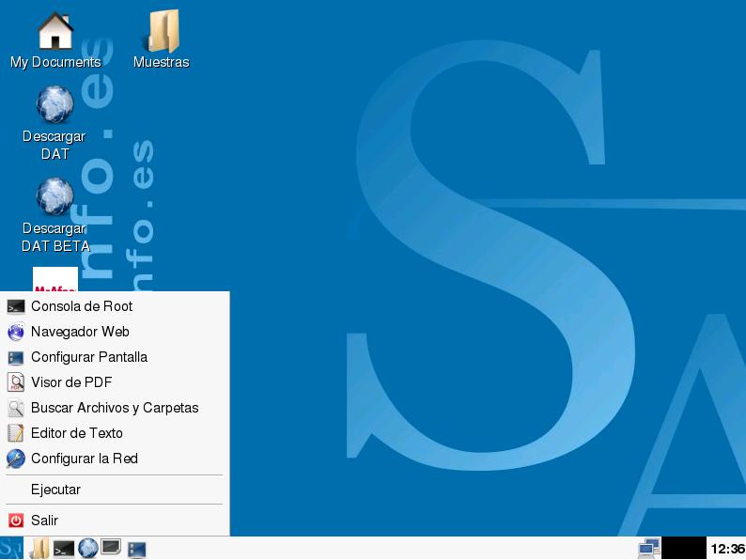This screenshot has height=560, width=746.
Task: Click the SAI start menu button
Action: [x=11, y=548]
